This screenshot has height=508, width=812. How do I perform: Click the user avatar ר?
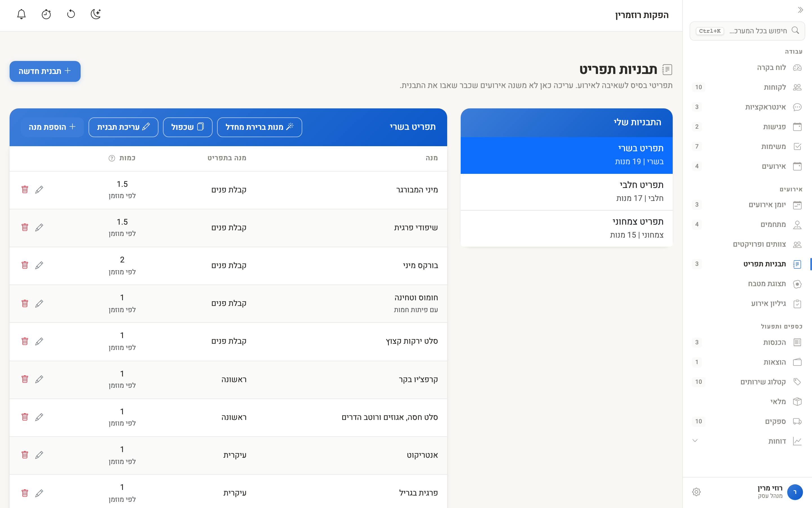(x=795, y=492)
